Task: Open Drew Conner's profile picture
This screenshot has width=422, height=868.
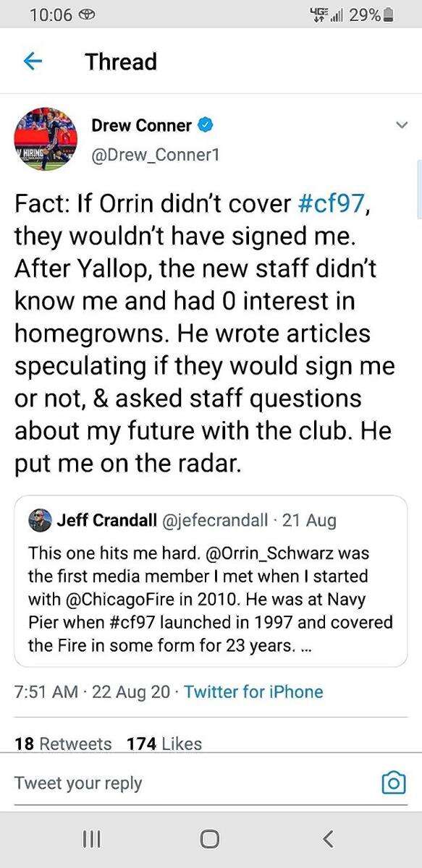Action: (46, 140)
